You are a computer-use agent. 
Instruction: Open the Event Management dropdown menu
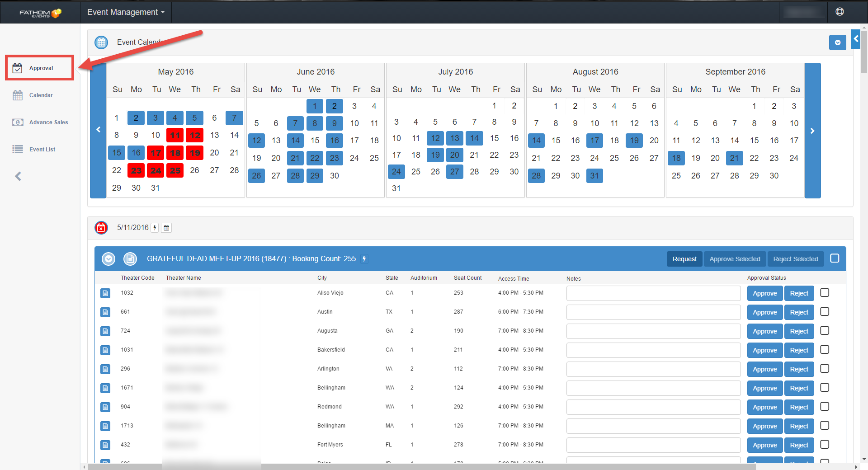coord(126,12)
